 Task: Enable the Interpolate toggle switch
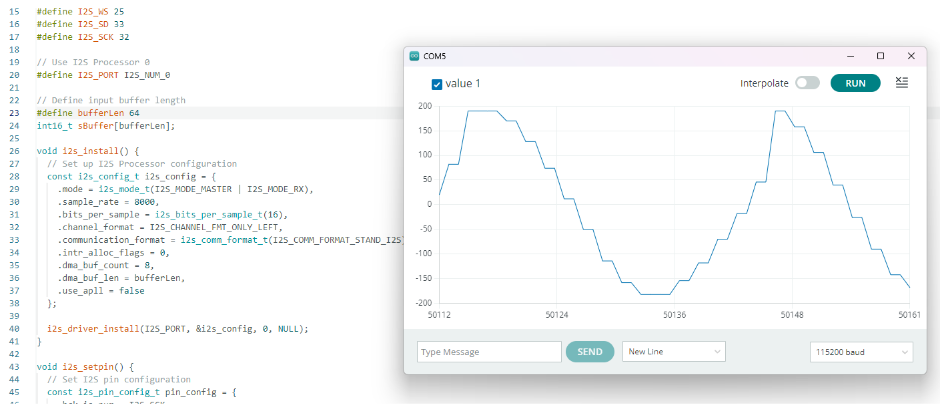(807, 83)
